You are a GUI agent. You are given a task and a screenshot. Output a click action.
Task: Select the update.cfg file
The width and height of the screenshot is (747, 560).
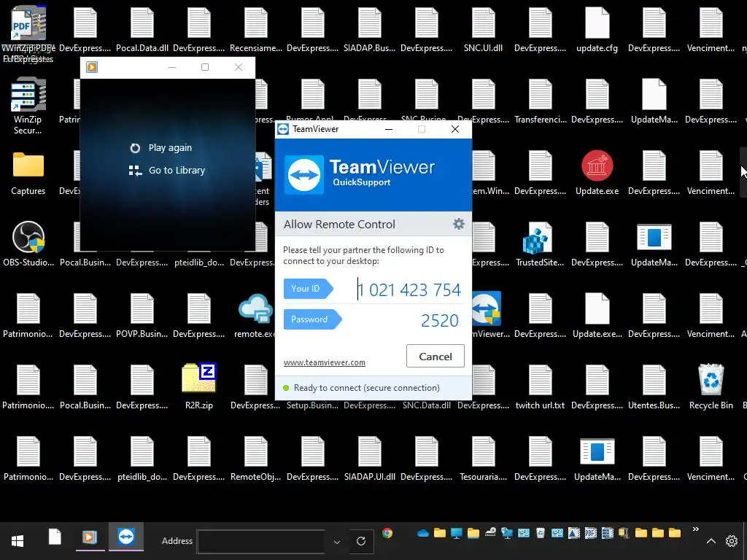click(x=597, y=29)
